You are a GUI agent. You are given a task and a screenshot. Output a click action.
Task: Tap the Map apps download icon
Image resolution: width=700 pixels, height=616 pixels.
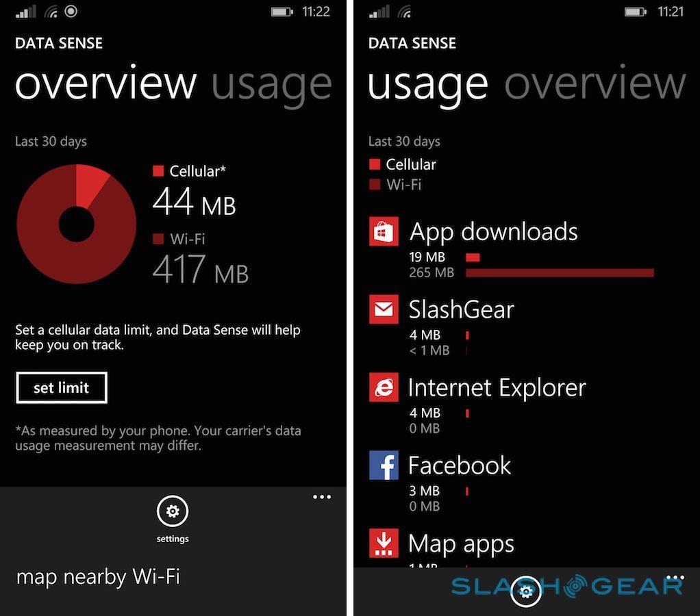(x=384, y=543)
